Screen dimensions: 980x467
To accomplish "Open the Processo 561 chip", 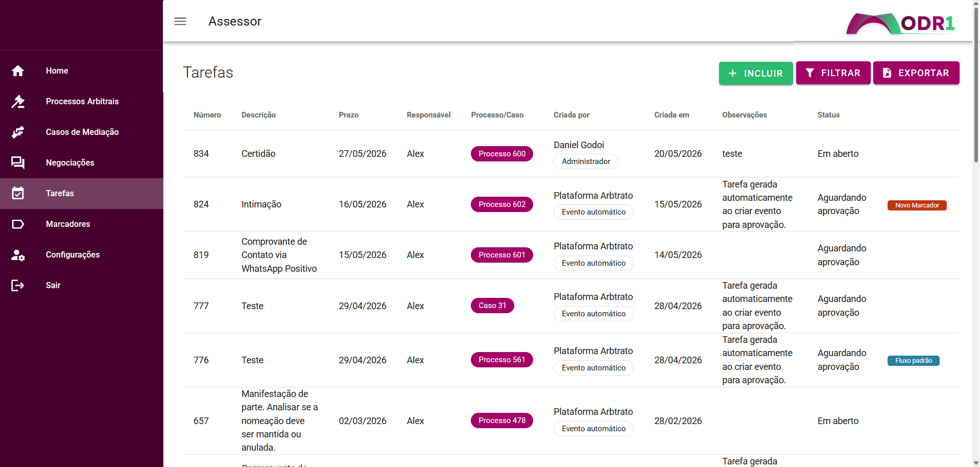I will click(502, 360).
